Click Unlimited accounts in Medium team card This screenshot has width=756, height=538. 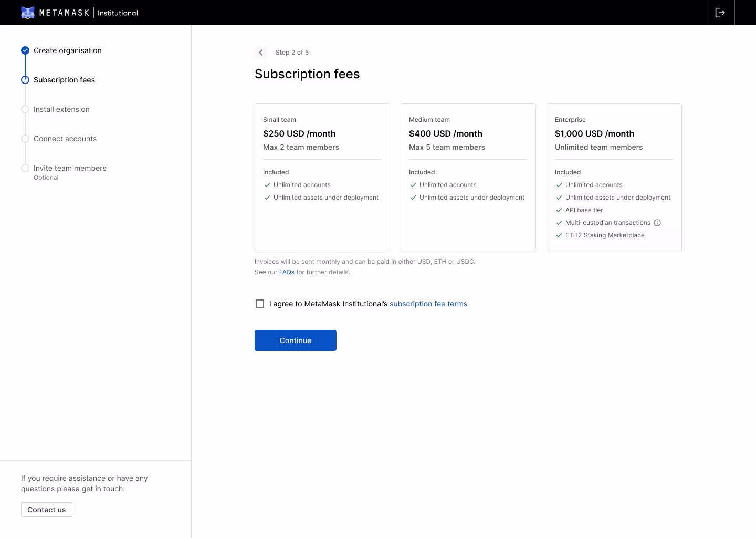pyautogui.click(x=448, y=185)
